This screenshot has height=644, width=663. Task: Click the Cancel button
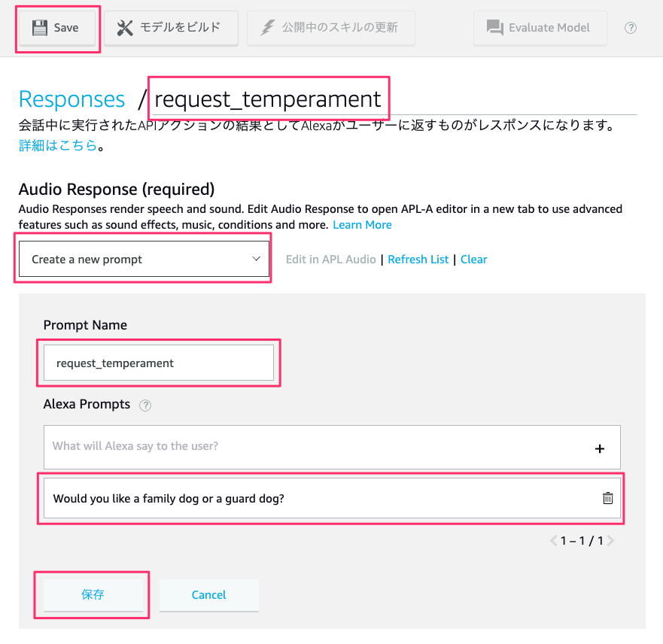point(209,595)
